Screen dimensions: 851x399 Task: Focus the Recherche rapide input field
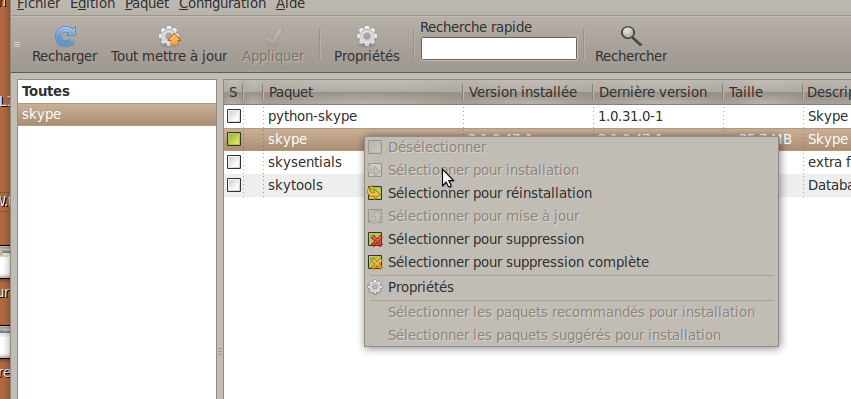pos(499,48)
